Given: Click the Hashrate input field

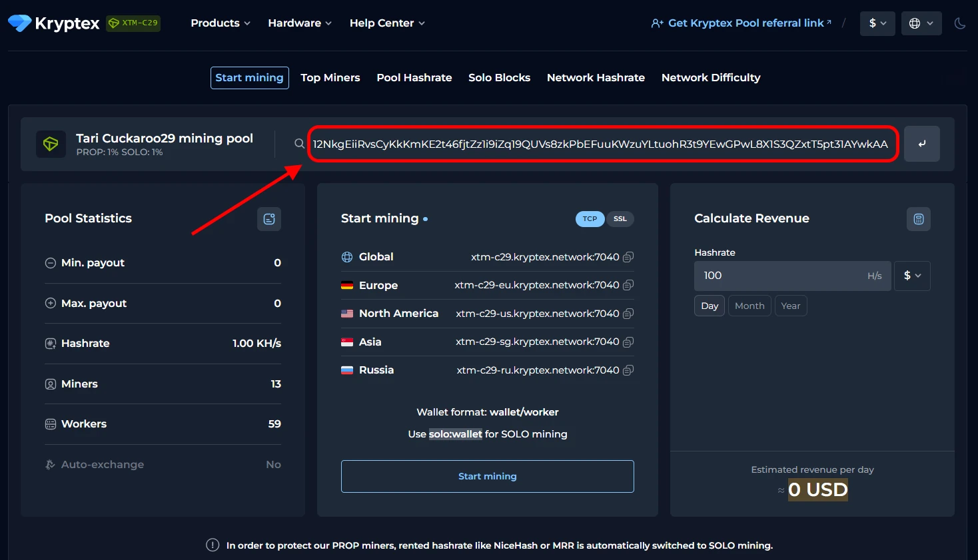Looking at the screenshot, I should [779, 276].
